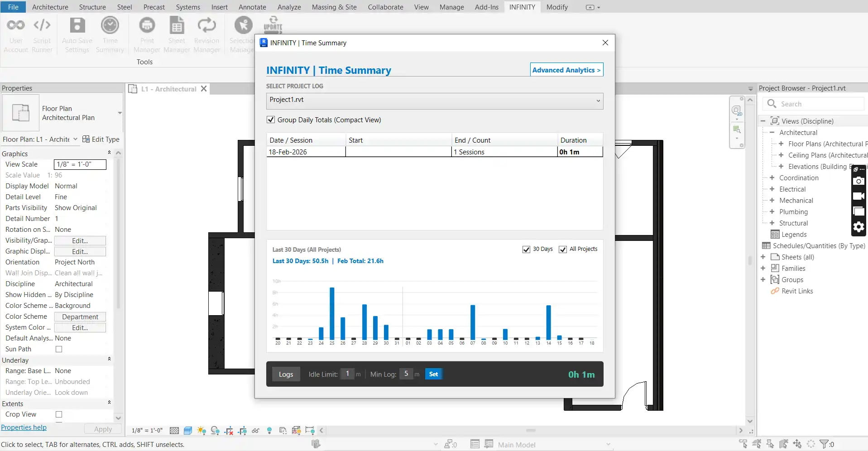The width and height of the screenshot is (868, 451).
Task: Open the Select Project Log dropdown
Action: coord(434,101)
